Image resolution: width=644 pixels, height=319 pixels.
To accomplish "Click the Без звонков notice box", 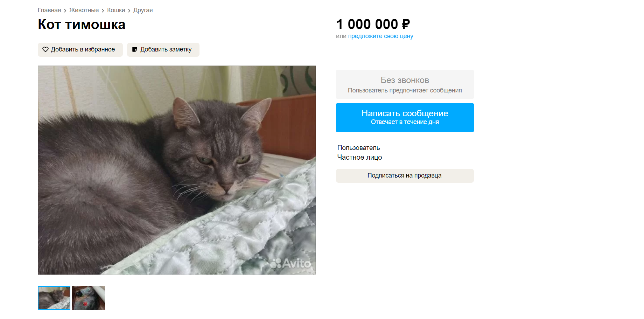I will (x=405, y=84).
